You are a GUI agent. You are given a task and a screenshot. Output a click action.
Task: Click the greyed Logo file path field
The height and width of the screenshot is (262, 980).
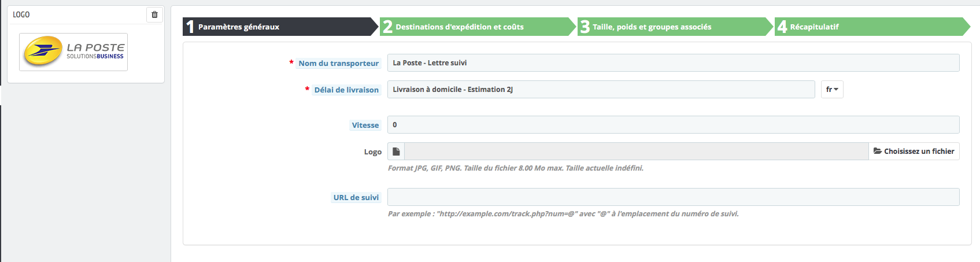[x=637, y=152]
